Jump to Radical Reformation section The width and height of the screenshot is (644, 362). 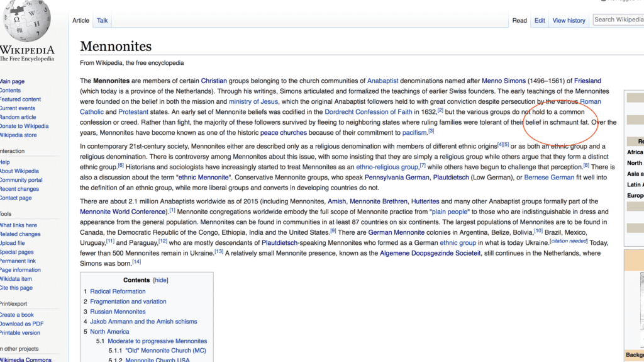pyautogui.click(x=118, y=291)
